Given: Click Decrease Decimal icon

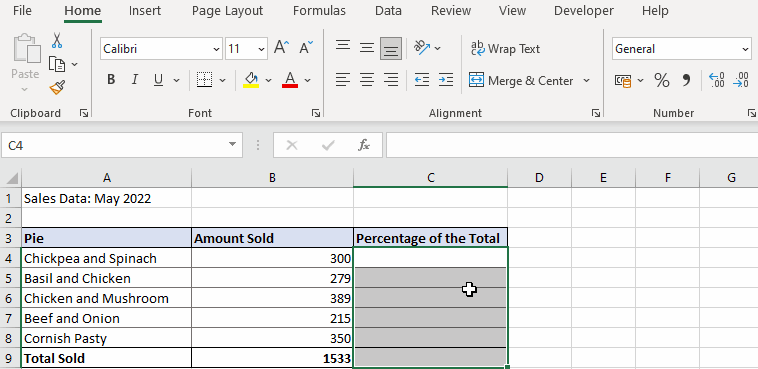Looking at the screenshot, I should click(x=741, y=80).
